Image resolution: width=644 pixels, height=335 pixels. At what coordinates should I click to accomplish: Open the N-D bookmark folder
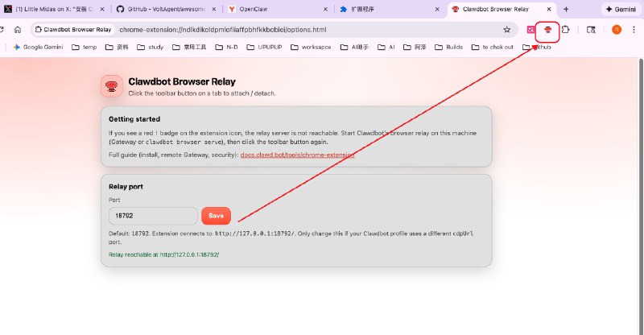tap(226, 48)
